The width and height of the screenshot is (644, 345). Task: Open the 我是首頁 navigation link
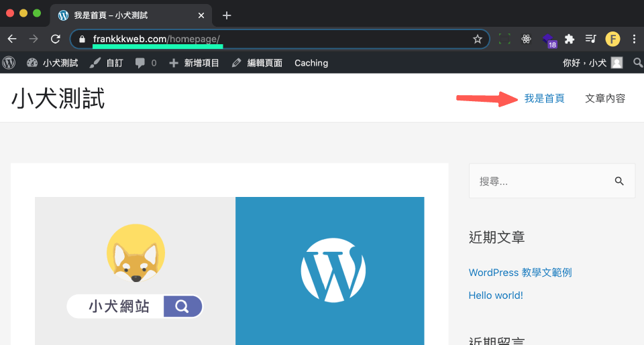[544, 98]
